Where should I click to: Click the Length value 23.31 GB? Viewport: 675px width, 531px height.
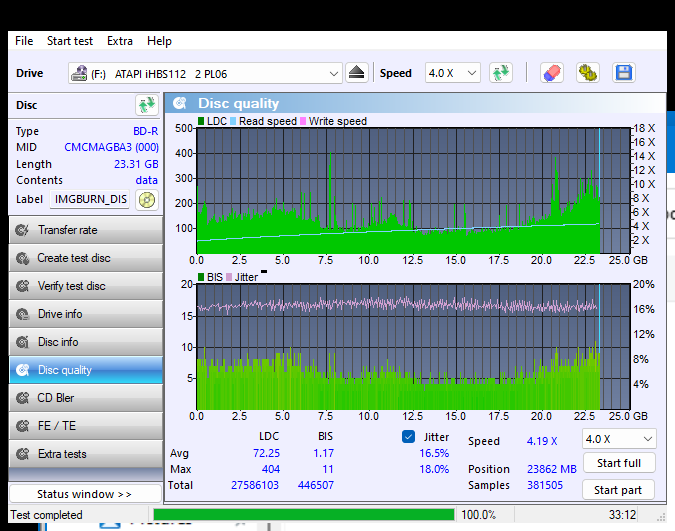pos(136,164)
